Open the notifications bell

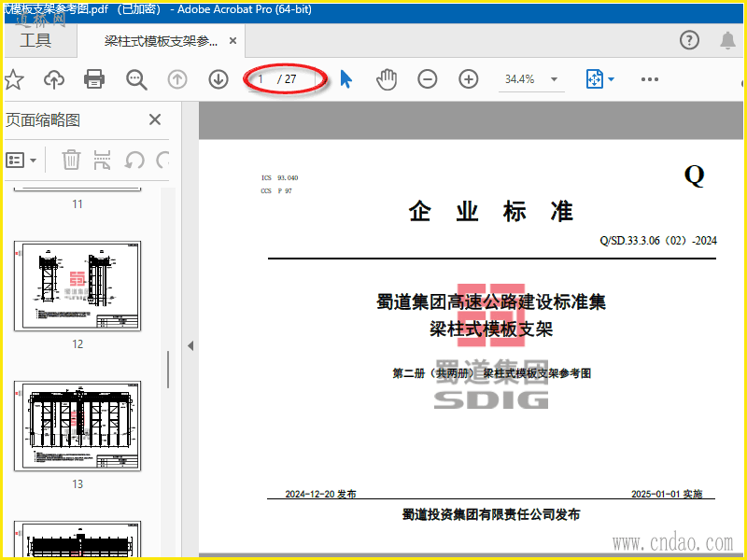click(727, 40)
